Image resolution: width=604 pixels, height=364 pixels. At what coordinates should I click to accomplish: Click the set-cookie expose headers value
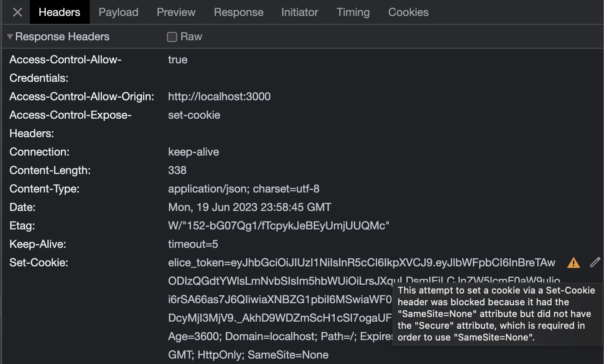coord(194,115)
